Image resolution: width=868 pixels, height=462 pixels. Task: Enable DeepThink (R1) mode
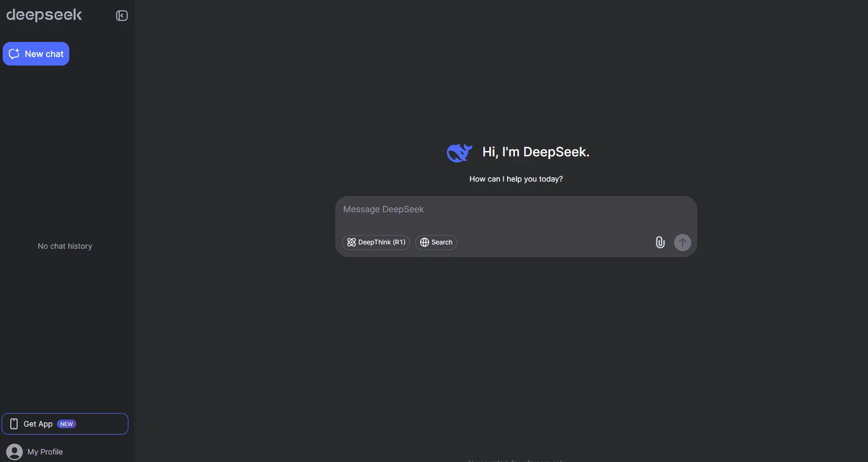(x=376, y=242)
